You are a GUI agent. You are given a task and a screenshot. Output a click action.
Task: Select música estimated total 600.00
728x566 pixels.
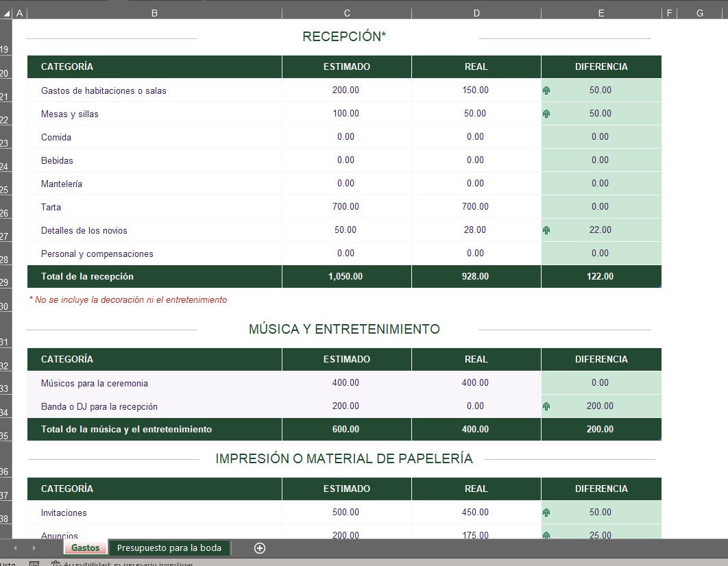347,429
